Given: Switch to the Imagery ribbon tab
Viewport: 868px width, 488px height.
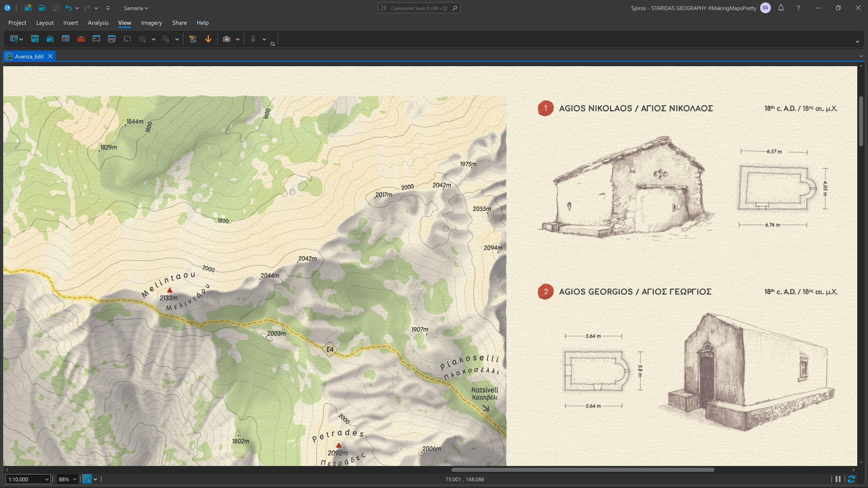Looking at the screenshot, I should click(151, 22).
